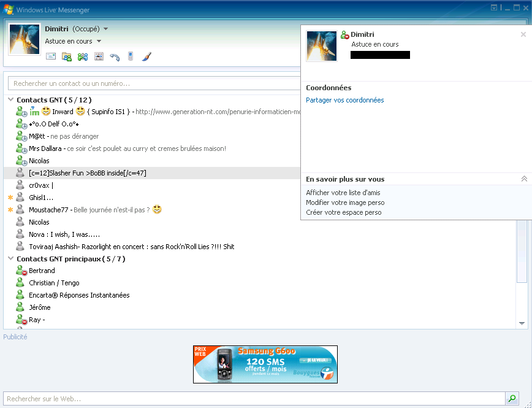Open the sharing folders icon
The width and height of the screenshot is (532, 408).
pyautogui.click(x=67, y=56)
